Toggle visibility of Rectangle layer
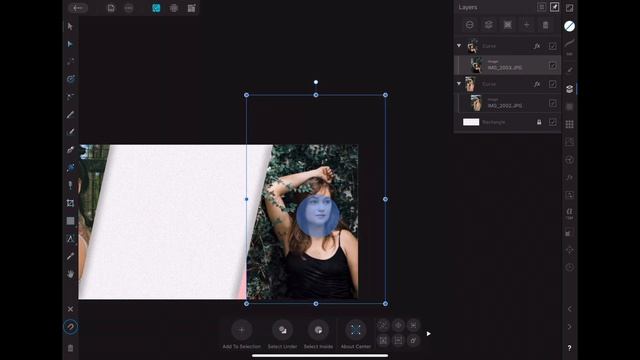The height and width of the screenshot is (360, 640). point(552,122)
